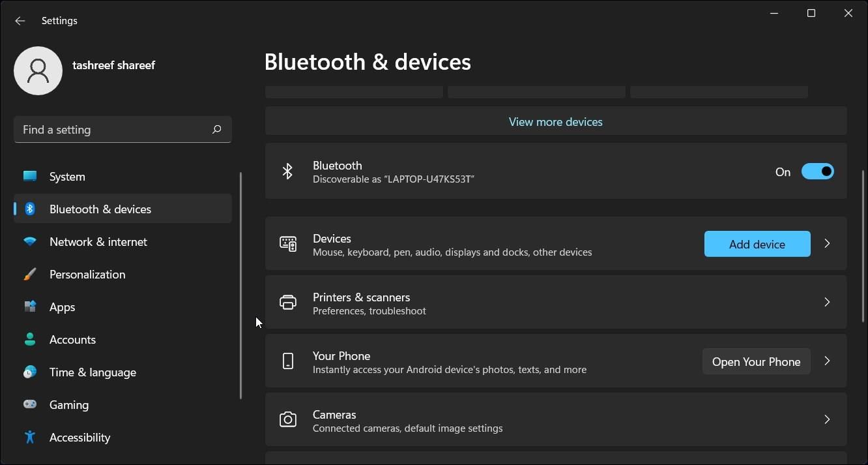Expand the Cameras settings row
The width and height of the screenshot is (868, 465).
tap(827, 419)
